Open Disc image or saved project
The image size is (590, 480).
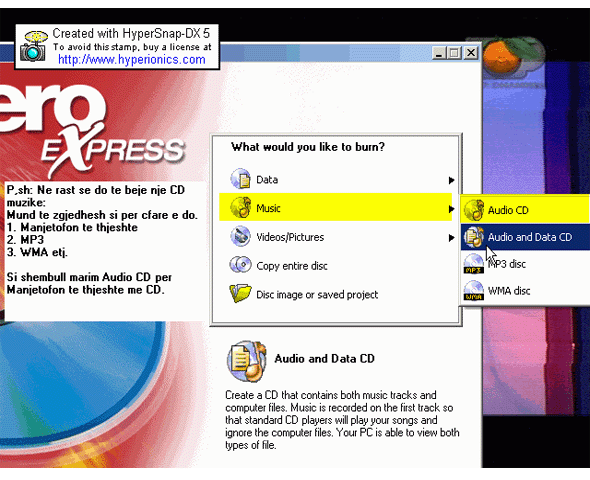coord(336,294)
